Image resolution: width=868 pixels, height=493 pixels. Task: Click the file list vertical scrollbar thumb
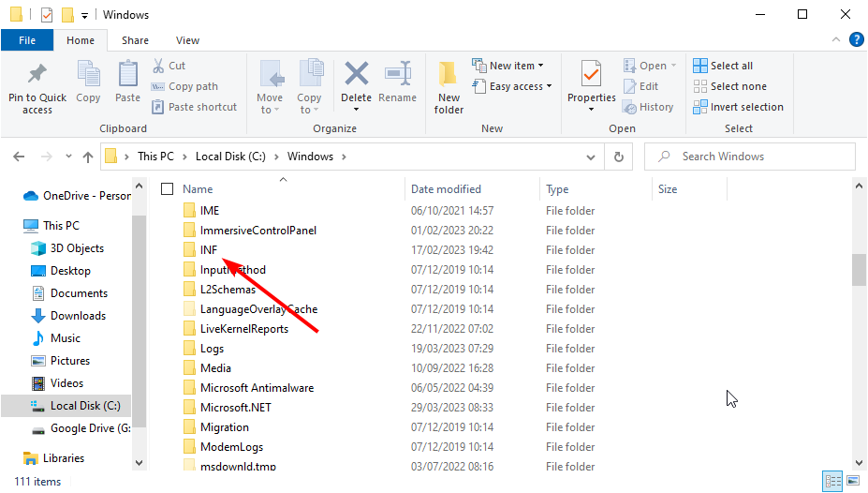click(x=859, y=269)
